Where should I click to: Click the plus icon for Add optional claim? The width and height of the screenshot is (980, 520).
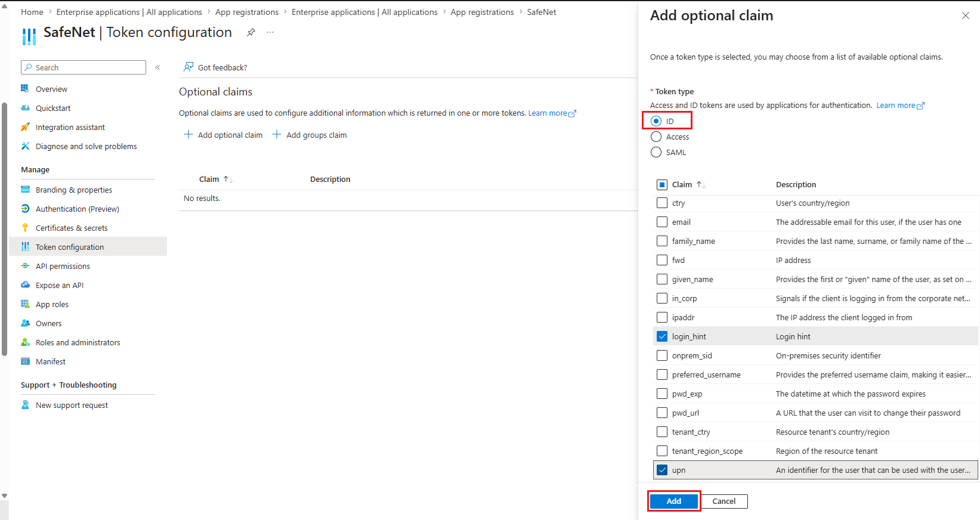coord(188,135)
